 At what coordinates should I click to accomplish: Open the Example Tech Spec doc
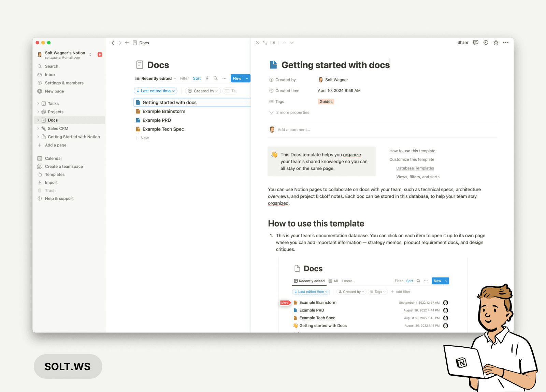(x=163, y=129)
